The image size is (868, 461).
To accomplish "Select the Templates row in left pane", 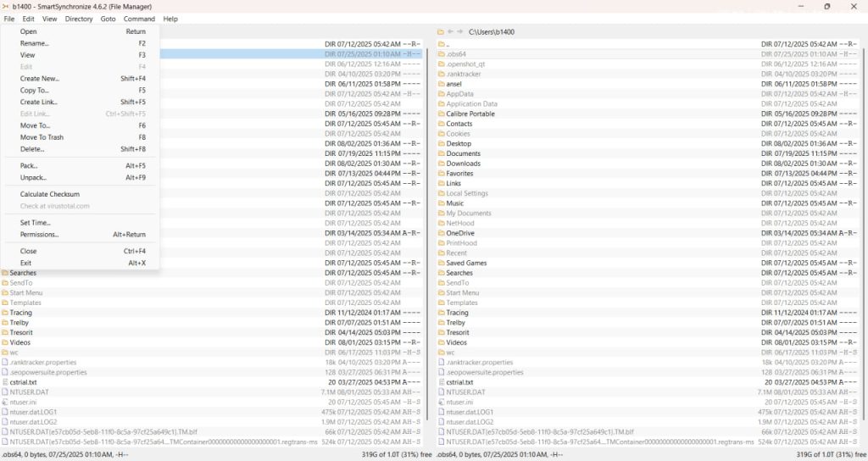I will [x=213, y=303].
